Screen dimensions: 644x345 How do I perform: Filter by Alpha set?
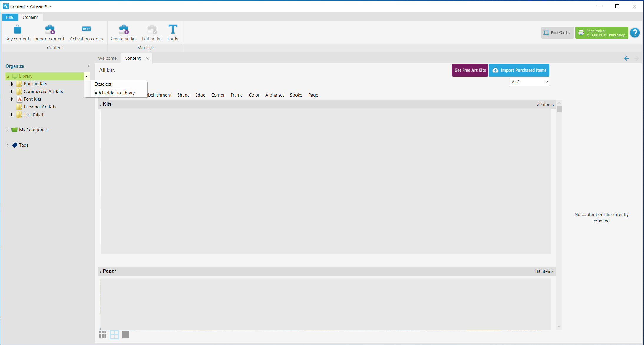tap(275, 95)
